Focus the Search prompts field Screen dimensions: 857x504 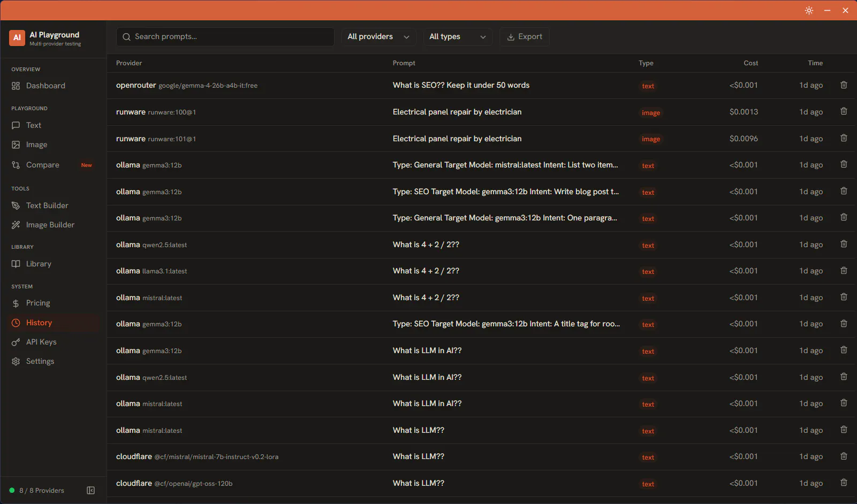pos(225,36)
